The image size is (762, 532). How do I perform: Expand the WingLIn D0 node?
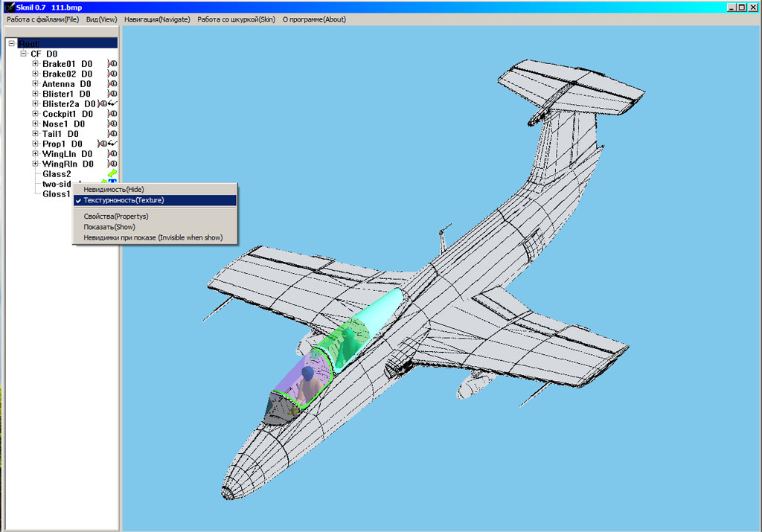coord(35,153)
